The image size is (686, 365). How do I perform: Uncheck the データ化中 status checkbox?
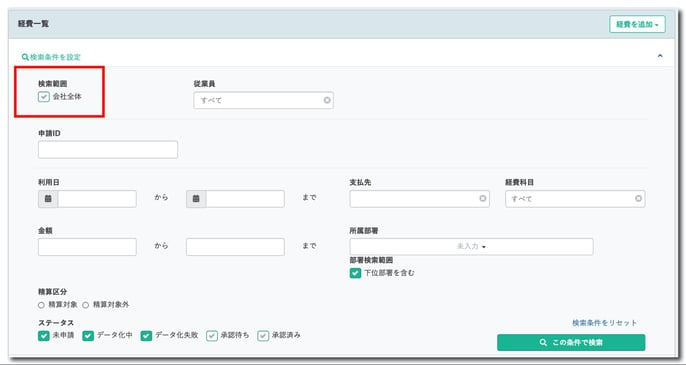point(88,336)
